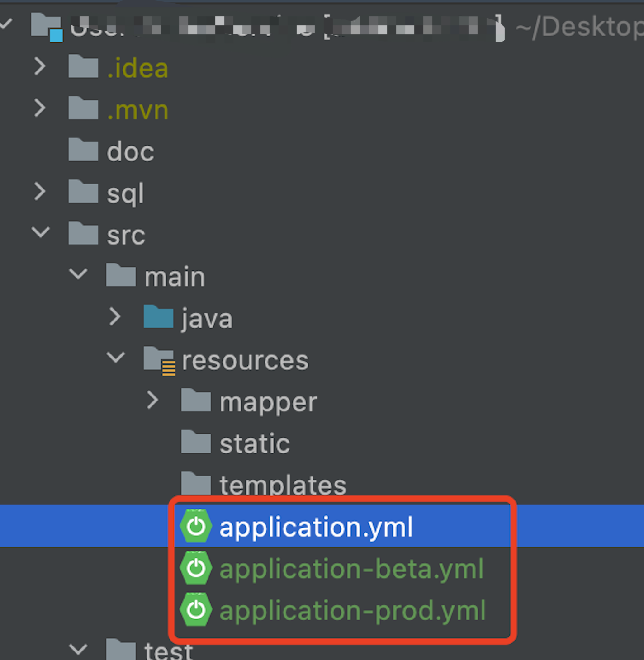Click the mapper folder icon
Viewport: 644px width, 660px height.
coord(196,400)
